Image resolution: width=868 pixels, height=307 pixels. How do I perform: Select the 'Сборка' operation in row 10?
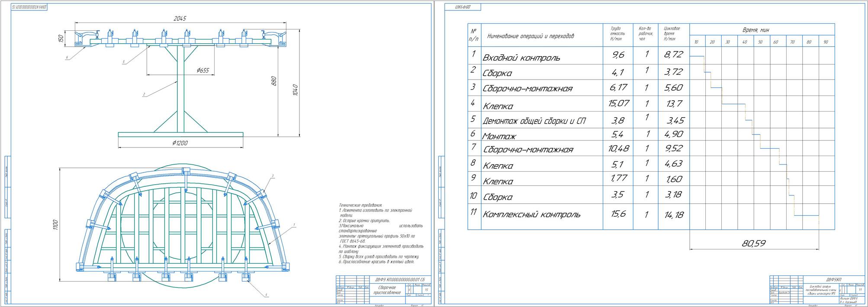click(x=497, y=197)
